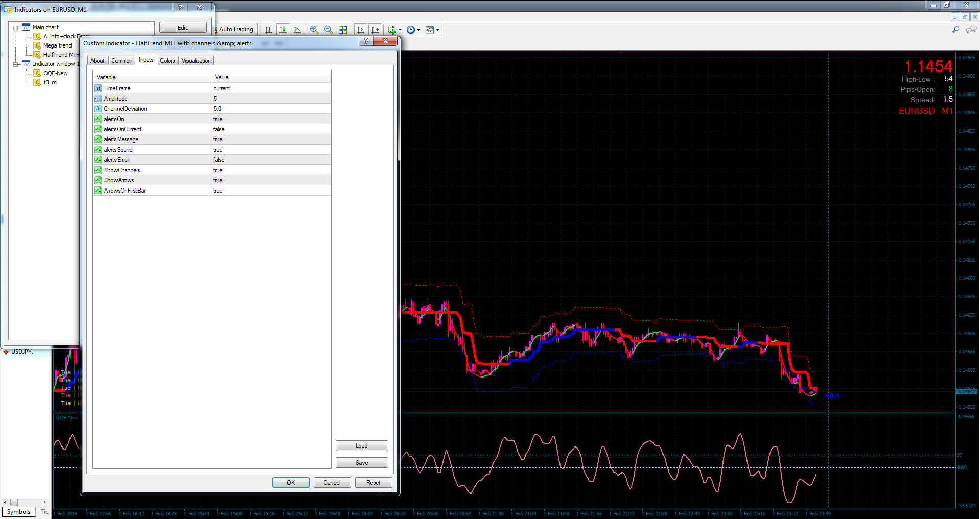Switch to the Colors tab

(167, 61)
